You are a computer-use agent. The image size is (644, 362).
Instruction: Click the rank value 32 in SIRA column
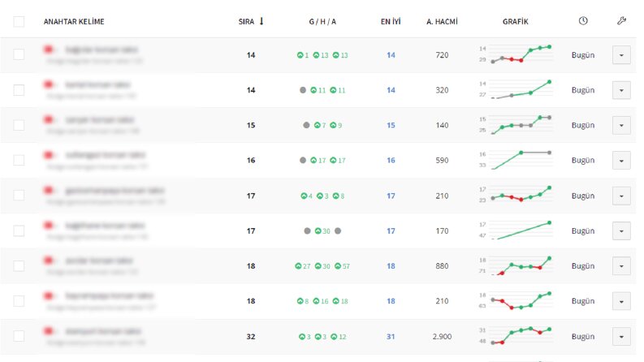pos(251,337)
